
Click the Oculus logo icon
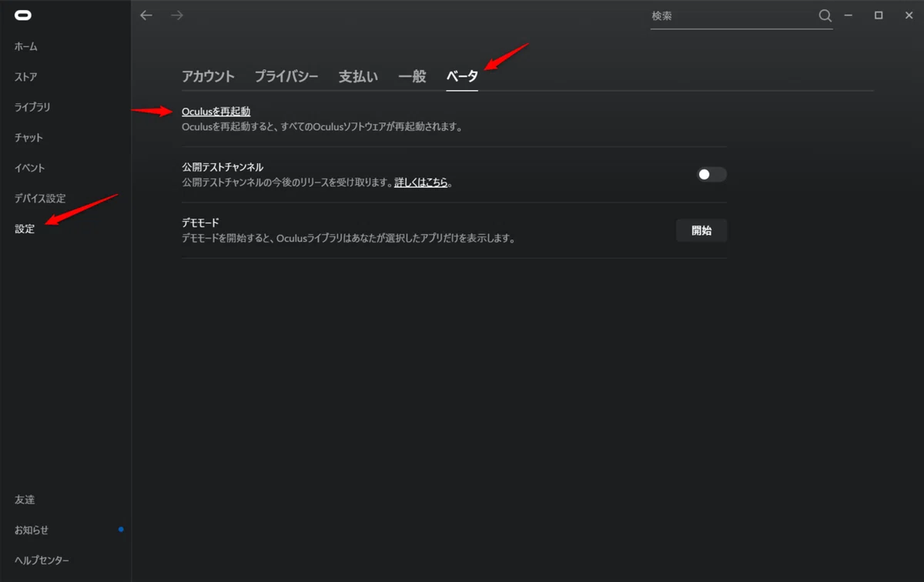pyautogui.click(x=22, y=15)
